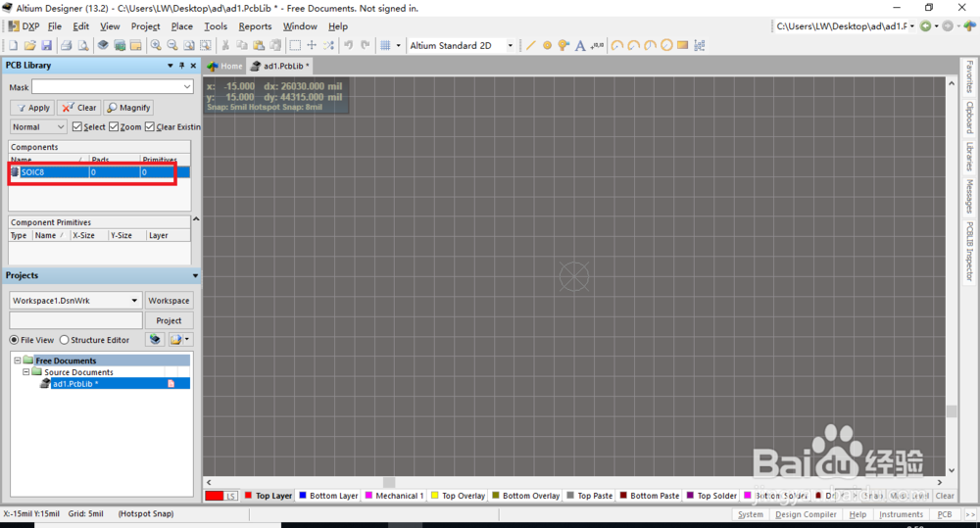Select the Place Full Circle tool
980x528 pixels.
[x=666, y=45]
